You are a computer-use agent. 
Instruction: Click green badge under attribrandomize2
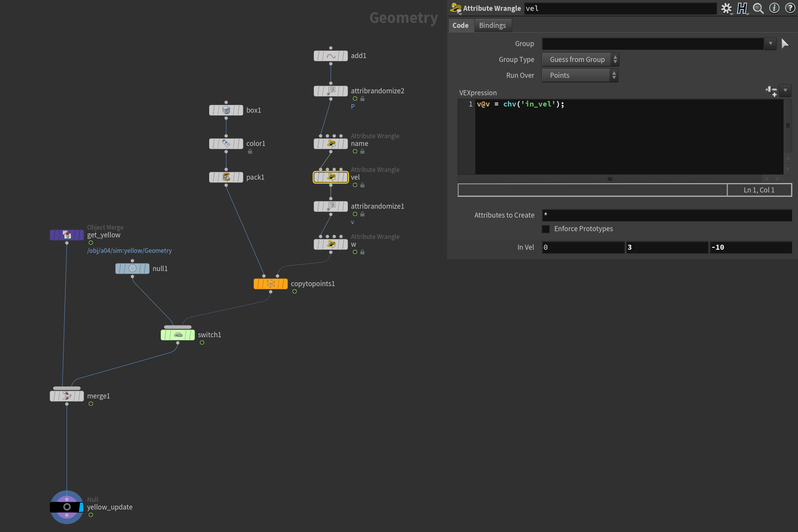[x=355, y=99]
